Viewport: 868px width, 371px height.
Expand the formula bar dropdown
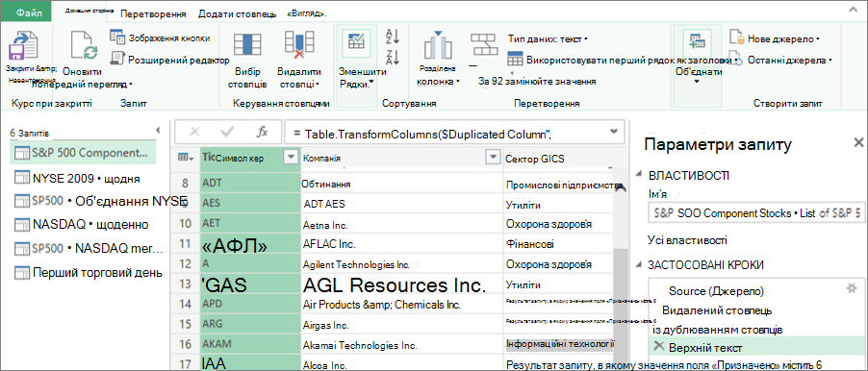pyautogui.click(x=613, y=132)
